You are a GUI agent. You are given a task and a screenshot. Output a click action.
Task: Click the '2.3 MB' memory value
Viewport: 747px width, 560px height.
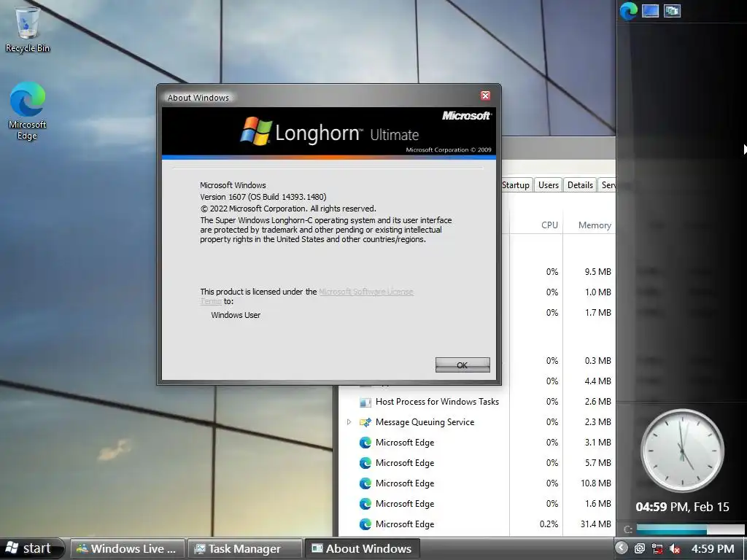[x=598, y=422]
